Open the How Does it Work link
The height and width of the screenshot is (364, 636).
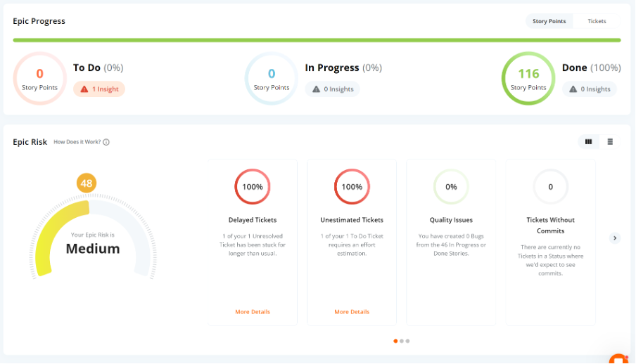(x=77, y=142)
